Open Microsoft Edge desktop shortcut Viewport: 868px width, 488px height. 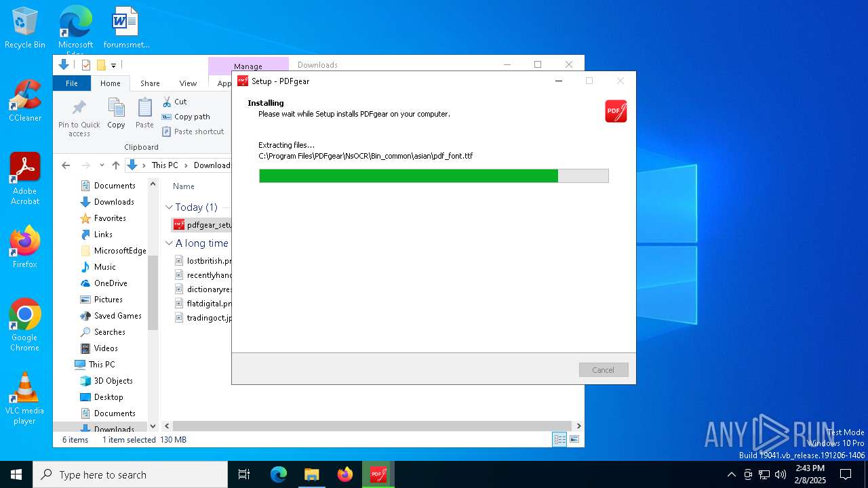[75, 30]
